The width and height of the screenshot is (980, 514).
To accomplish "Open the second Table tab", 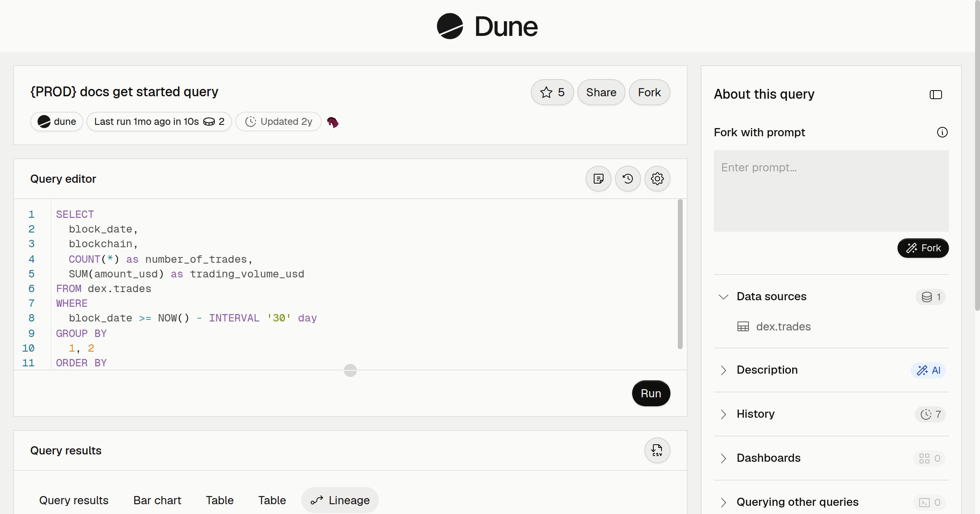I will pos(272,500).
